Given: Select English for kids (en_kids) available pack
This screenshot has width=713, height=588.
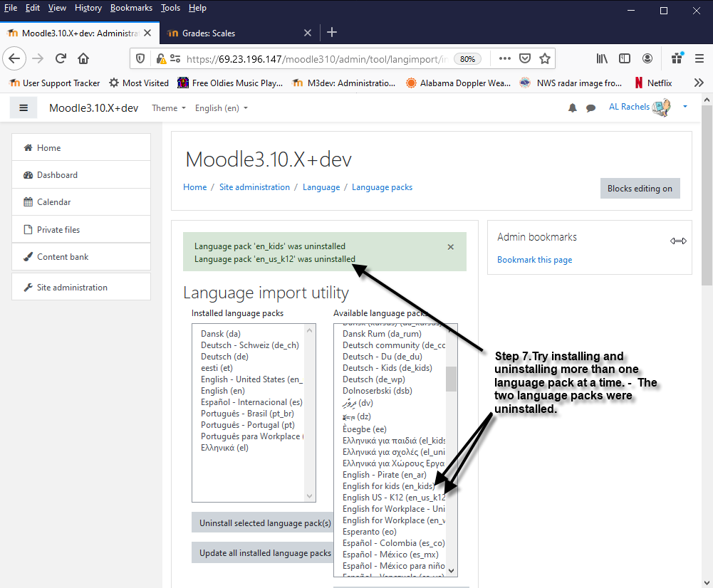Looking at the screenshot, I should coord(389,486).
